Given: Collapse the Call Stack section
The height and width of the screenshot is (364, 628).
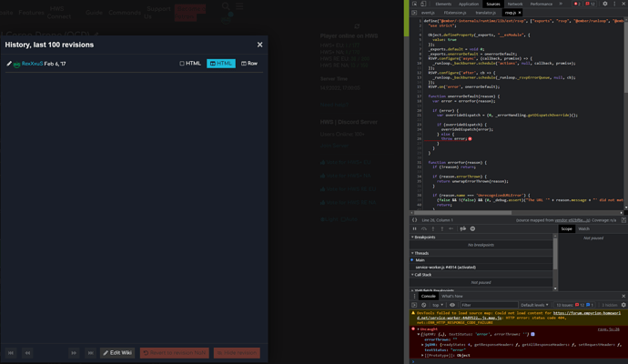Looking at the screenshot, I should pyautogui.click(x=422, y=275).
